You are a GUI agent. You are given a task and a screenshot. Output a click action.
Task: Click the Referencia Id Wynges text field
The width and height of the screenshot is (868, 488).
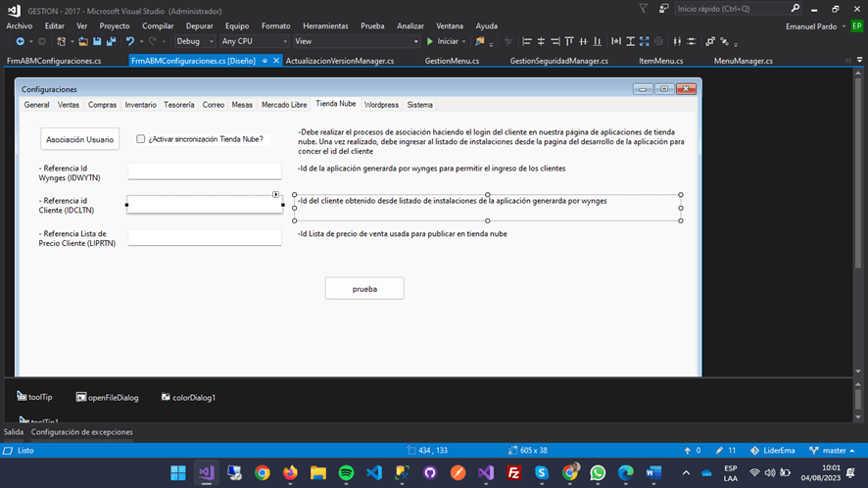[x=204, y=171]
